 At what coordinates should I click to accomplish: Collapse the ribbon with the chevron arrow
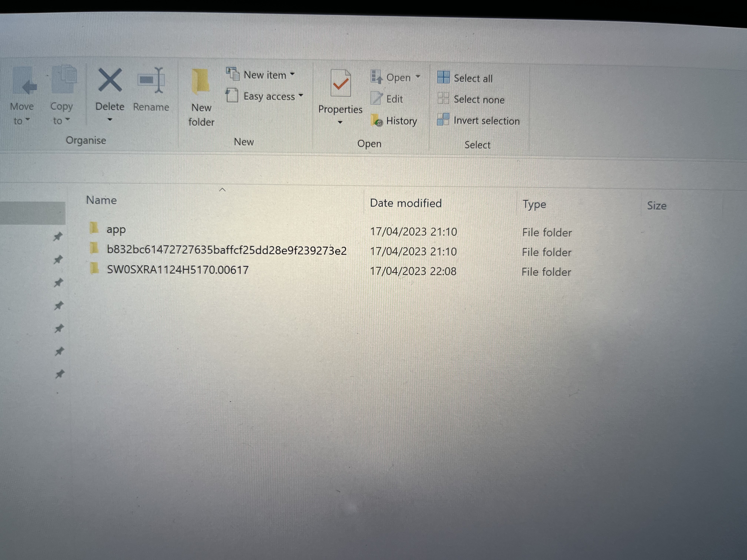223,190
